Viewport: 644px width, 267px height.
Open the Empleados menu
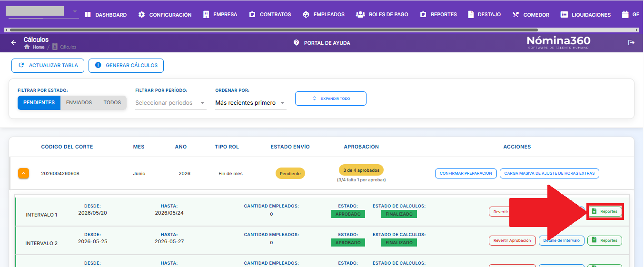click(324, 15)
